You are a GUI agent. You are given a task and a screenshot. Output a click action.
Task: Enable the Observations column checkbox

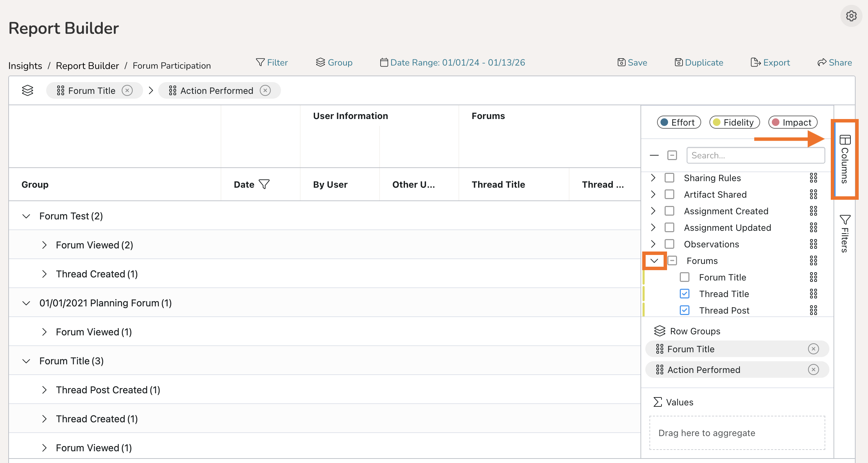point(669,244)
